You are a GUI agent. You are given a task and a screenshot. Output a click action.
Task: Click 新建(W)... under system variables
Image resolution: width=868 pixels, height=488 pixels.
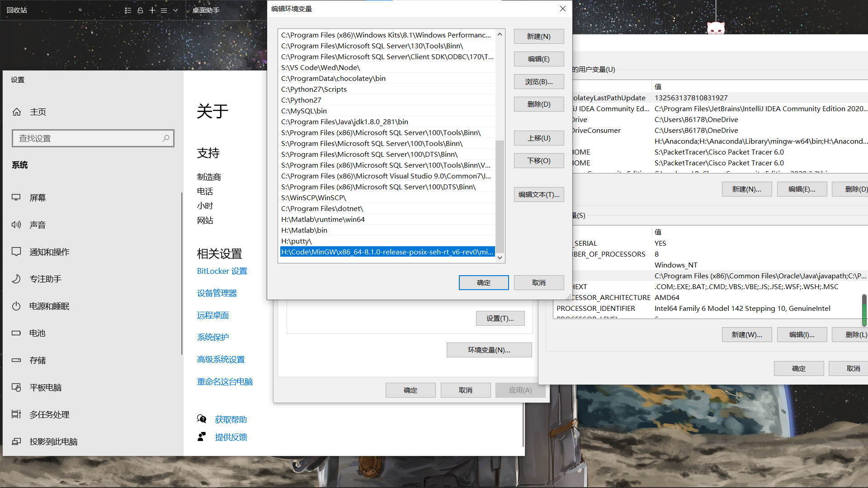pyautogui.click(x=747, y=335)
